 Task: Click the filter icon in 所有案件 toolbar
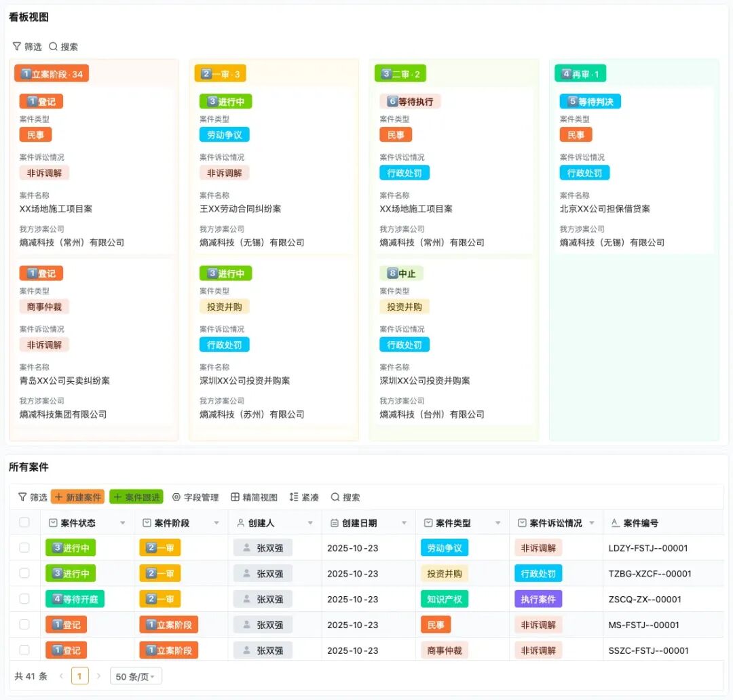(x=22, y=497)
